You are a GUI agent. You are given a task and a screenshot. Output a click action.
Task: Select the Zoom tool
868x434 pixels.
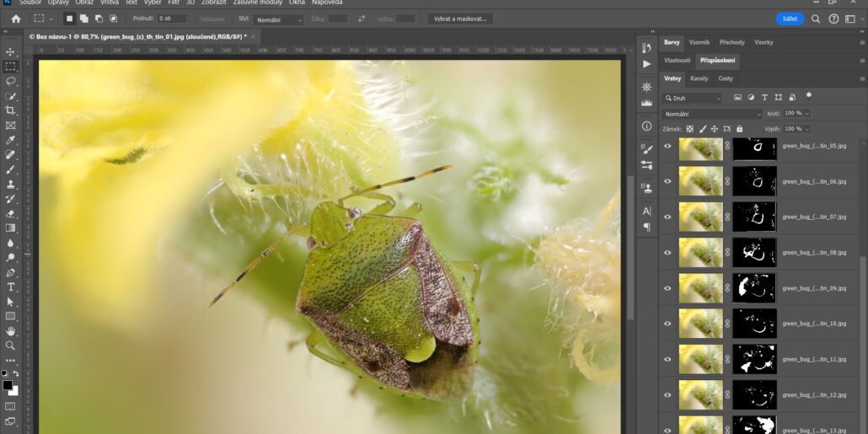(x=10, y=346)
